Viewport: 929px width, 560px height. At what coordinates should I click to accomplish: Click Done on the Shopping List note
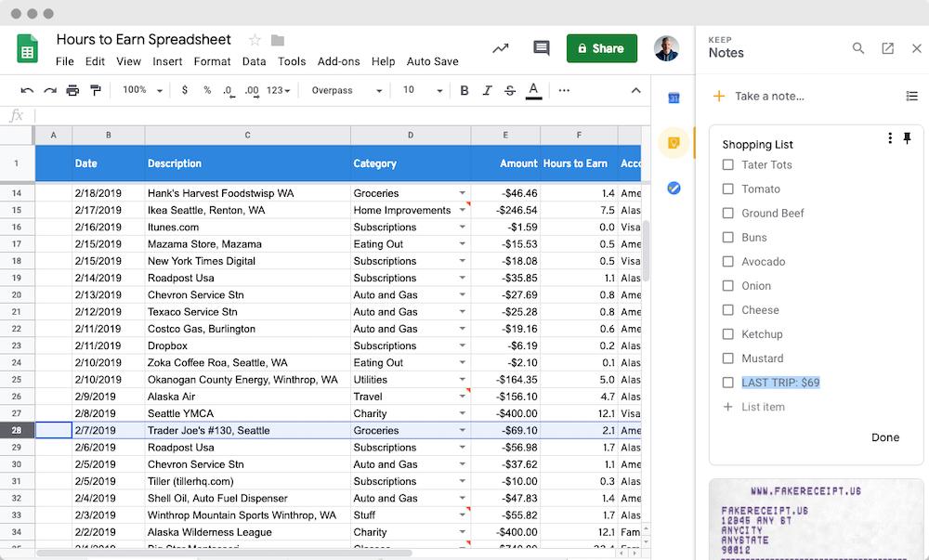(x=885, y=437)
